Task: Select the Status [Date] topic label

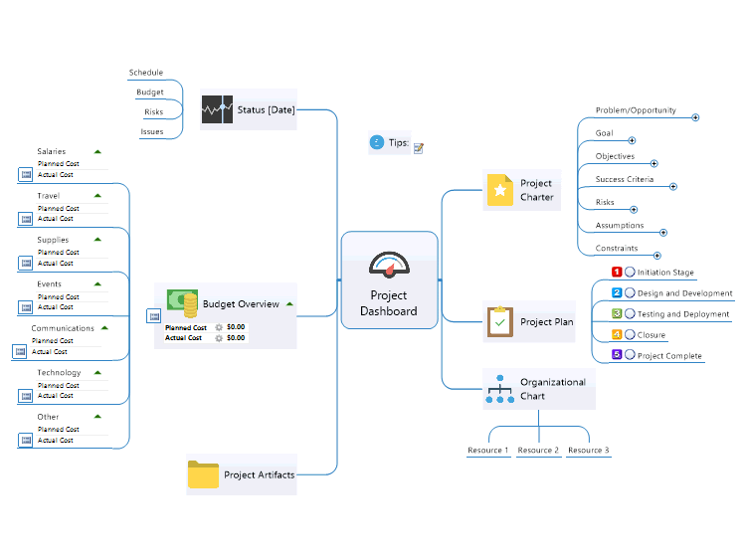Action: 266,109
